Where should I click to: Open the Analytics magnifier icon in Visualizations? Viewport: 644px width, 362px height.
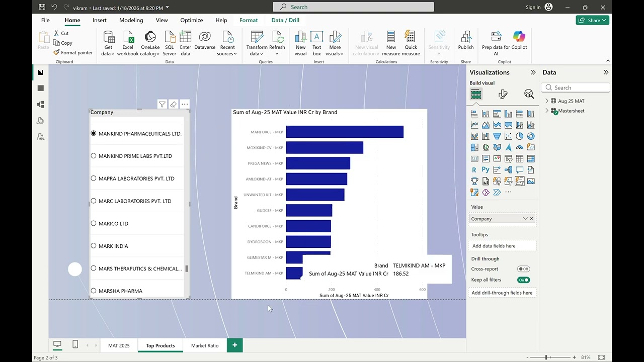tap(529, 94)
